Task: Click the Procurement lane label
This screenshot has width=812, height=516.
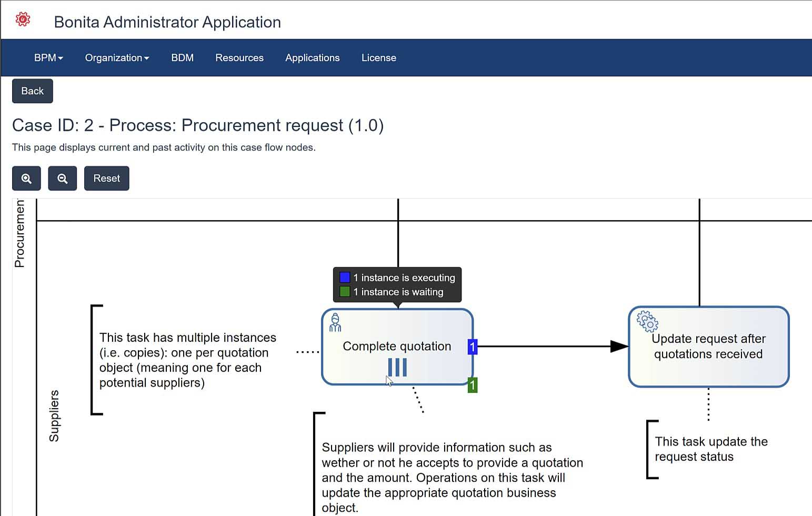Action: 19,233
